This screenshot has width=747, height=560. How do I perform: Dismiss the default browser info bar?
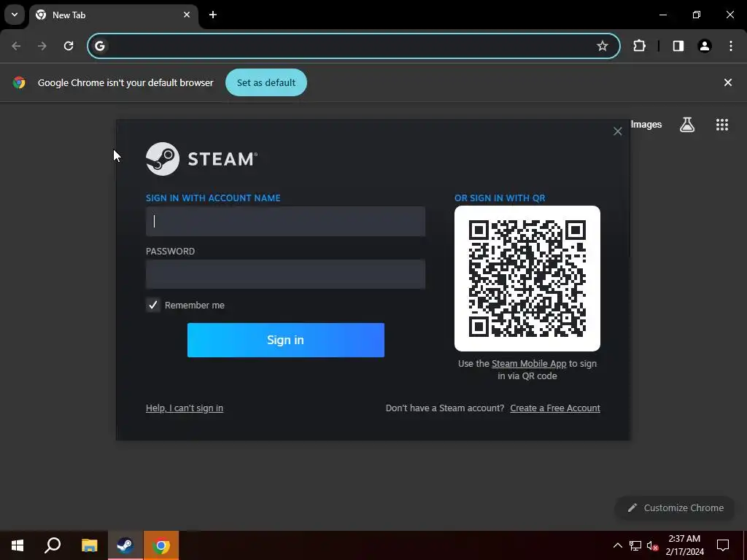tap(728, 82)
